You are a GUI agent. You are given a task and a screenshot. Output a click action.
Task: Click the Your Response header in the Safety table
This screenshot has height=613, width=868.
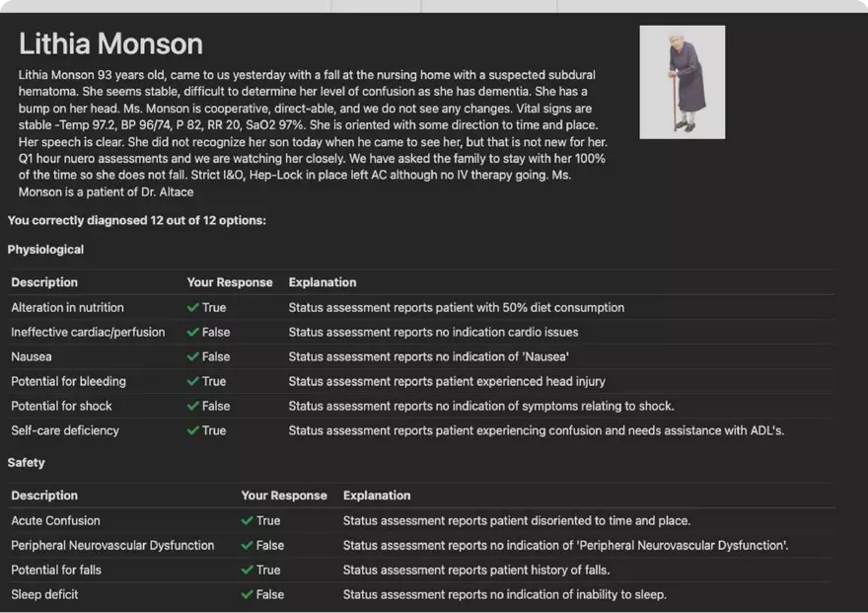pyautogui.click(x=284, y=496)
